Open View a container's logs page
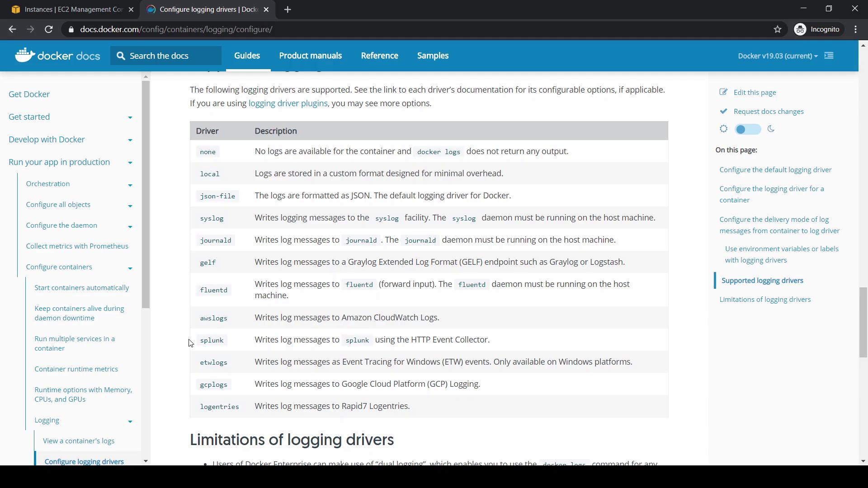Screen dimensions: 868x488 79,441
